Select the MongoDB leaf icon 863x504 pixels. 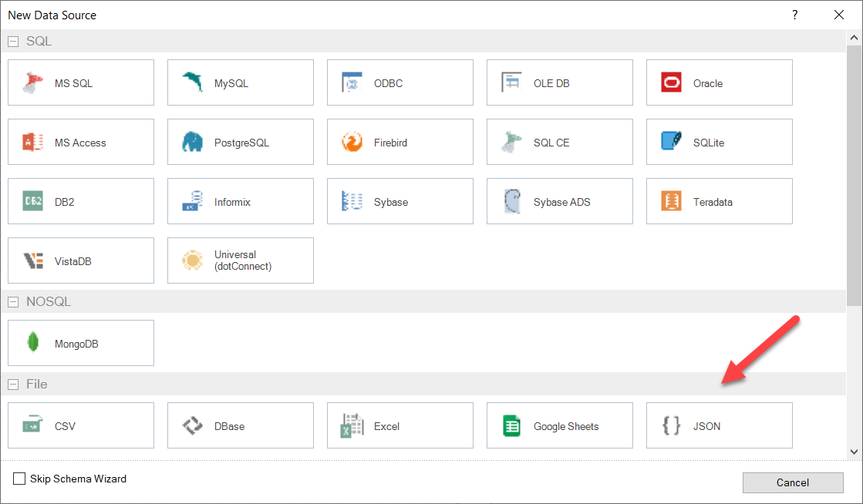pyautogui.click(x=32, y=342)
